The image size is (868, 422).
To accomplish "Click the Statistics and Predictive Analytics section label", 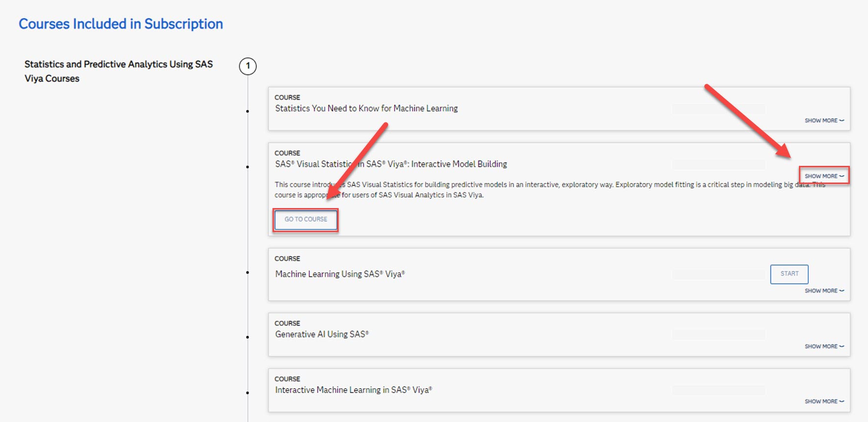I will point(119,71).
